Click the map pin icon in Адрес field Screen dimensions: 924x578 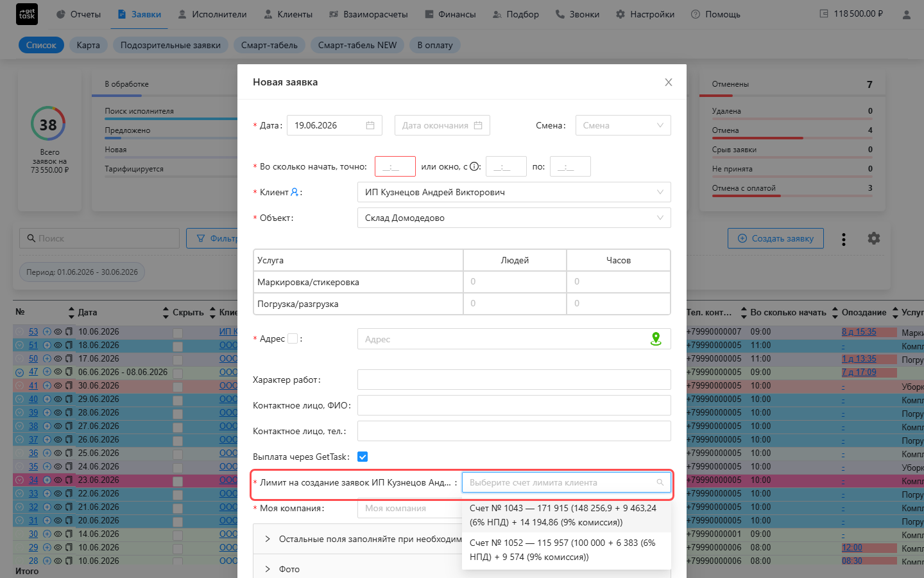[656, 338]
